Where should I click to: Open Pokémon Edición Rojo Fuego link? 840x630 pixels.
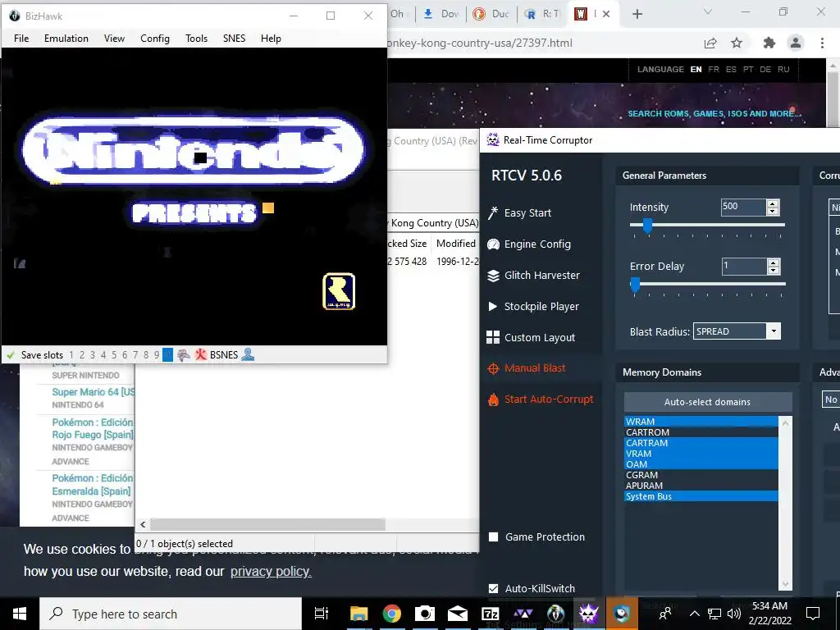pos(93,428)
